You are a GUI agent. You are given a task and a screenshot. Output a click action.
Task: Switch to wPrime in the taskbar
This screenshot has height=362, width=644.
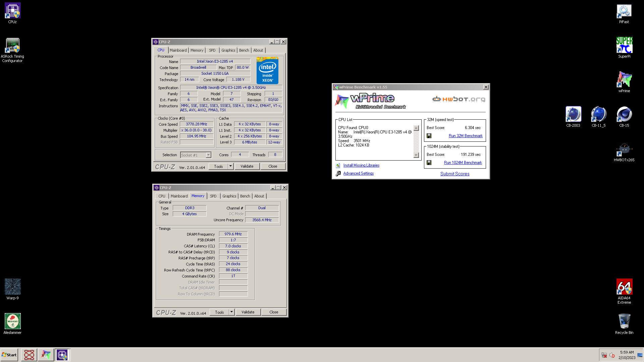pyautogui.click(x=46, y=355)
